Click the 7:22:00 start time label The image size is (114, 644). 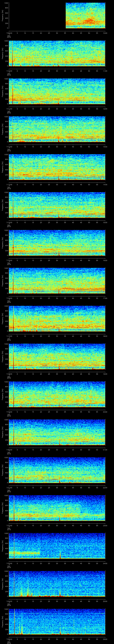pyautogui.click(x=9, y=525)
